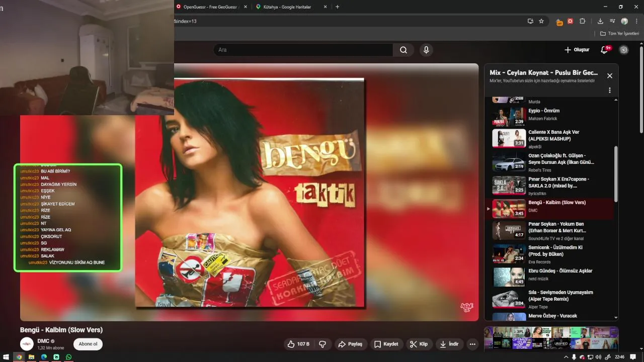
Task: Switch to OpenGuessr tab
Action: (x=211, y=7)
